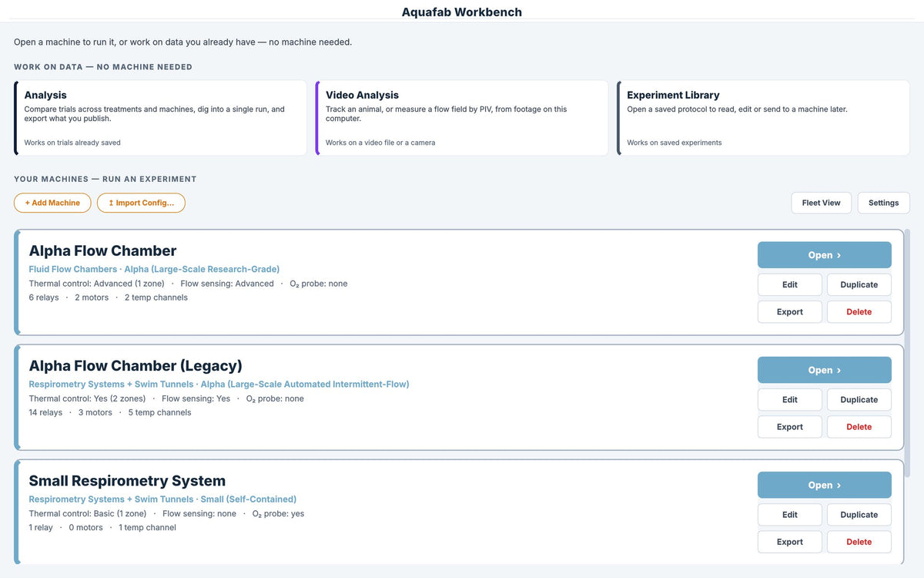The height and width of the screenshot is (578, 924).
Task: Open the Settings button
Action: (x=883, y=203)
